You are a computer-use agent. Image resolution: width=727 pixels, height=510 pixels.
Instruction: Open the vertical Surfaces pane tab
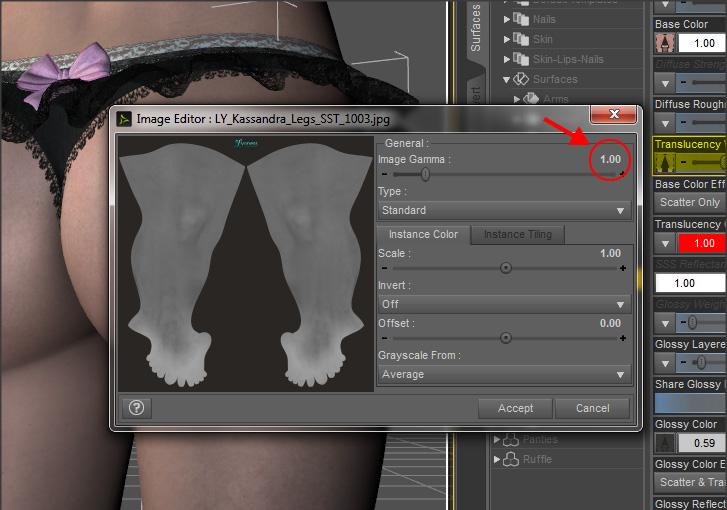[x=476, y=28]
